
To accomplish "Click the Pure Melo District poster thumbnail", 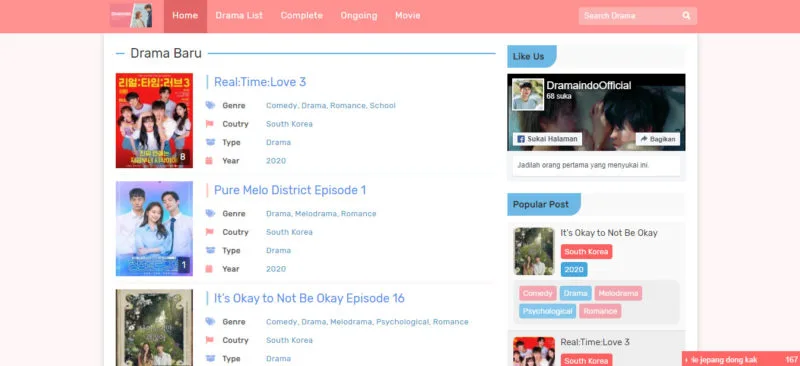I will pos(154,229).
